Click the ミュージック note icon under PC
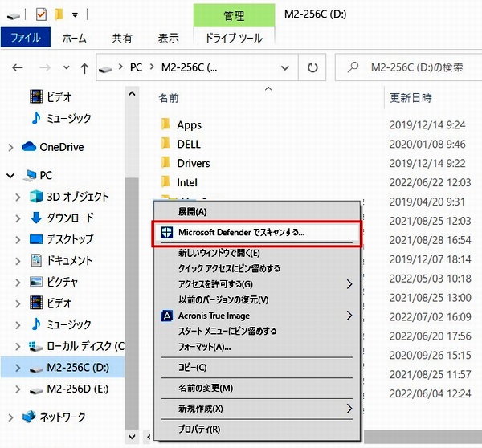This screenshot has height=448, width=482. pyautogui.click(x=36, y=324)
